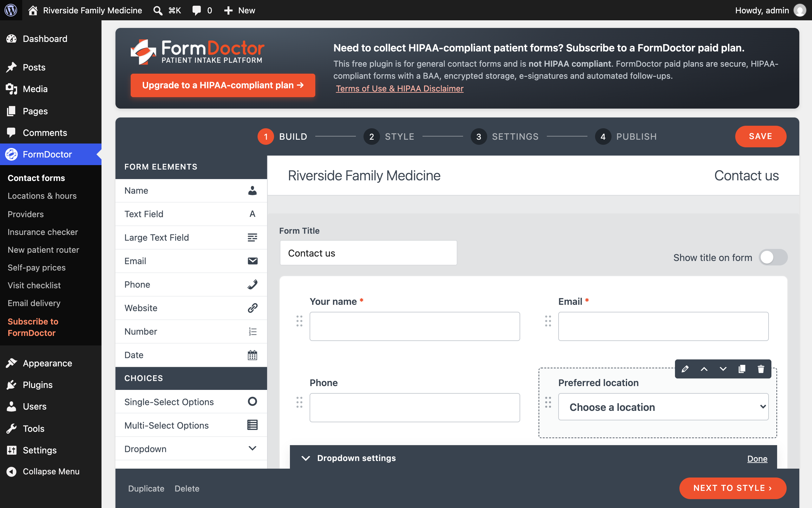Click the Website link icon in Form Elements
This screenshot has width=812, height=508.
252,308
